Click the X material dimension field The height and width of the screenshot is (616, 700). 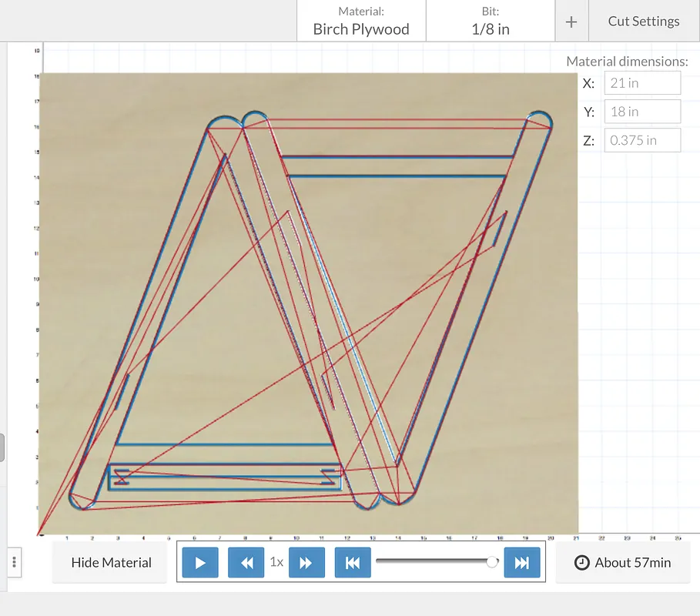642,83
